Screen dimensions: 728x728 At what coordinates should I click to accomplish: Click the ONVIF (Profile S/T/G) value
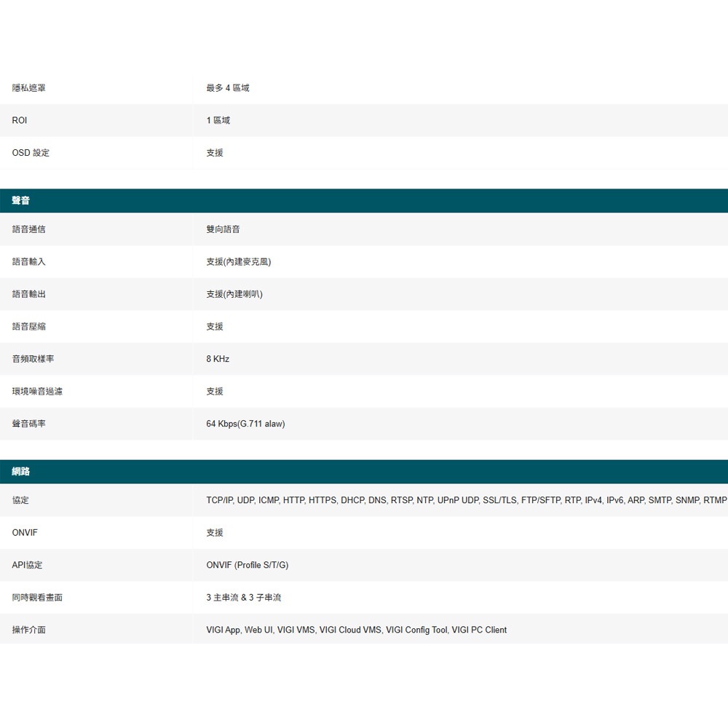tap(248, 565)
